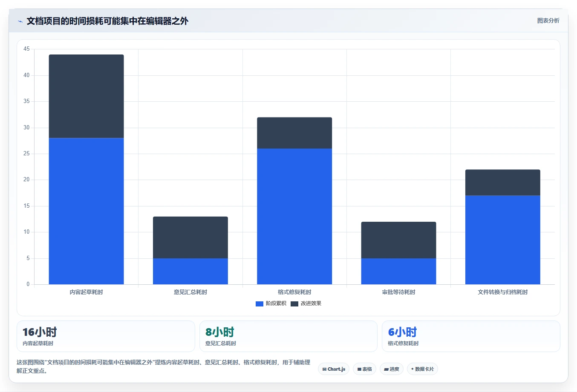Screen dimensions: 577x392
Task: Open the 6小时 stat card
Action: tap(471, 336)
